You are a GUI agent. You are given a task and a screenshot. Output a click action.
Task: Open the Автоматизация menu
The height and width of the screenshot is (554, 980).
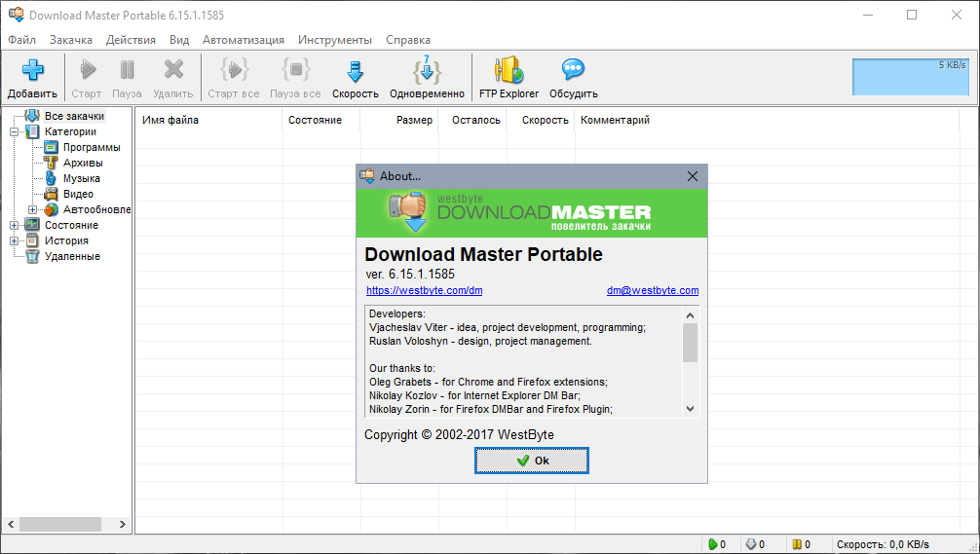click(x=244, y=40)
